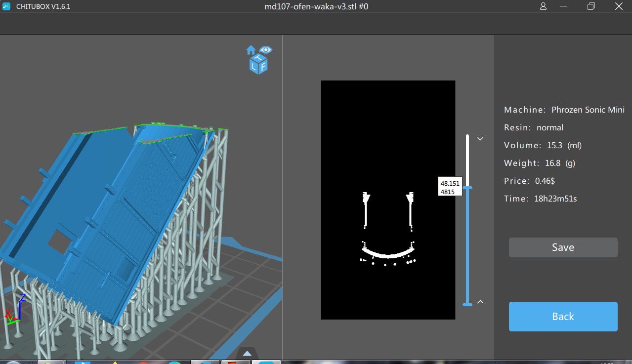
Task: Click the 'Machine: Phrozen Sonic Mini' text
Action: pos(564,110)
